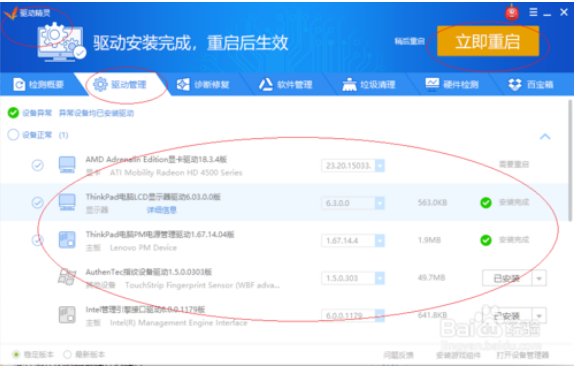Click the AuthenTec 已安装 button
Viewport: 580px width, 367px height.
pyautogui.click(x=507, y=278)
